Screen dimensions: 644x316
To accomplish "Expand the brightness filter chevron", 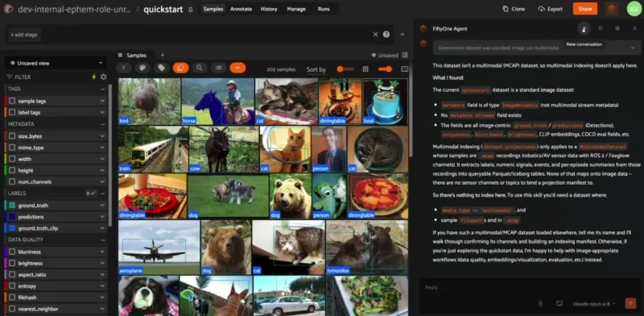I will point(102,264).
